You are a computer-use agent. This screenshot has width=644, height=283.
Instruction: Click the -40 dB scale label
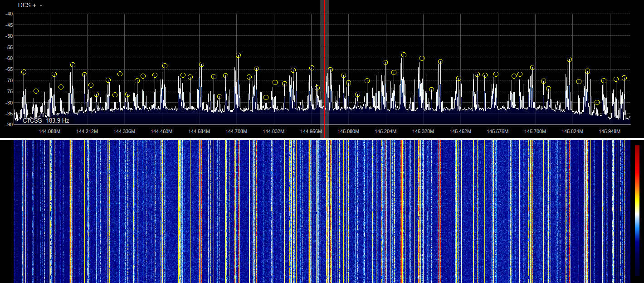(x=9, y=14)
